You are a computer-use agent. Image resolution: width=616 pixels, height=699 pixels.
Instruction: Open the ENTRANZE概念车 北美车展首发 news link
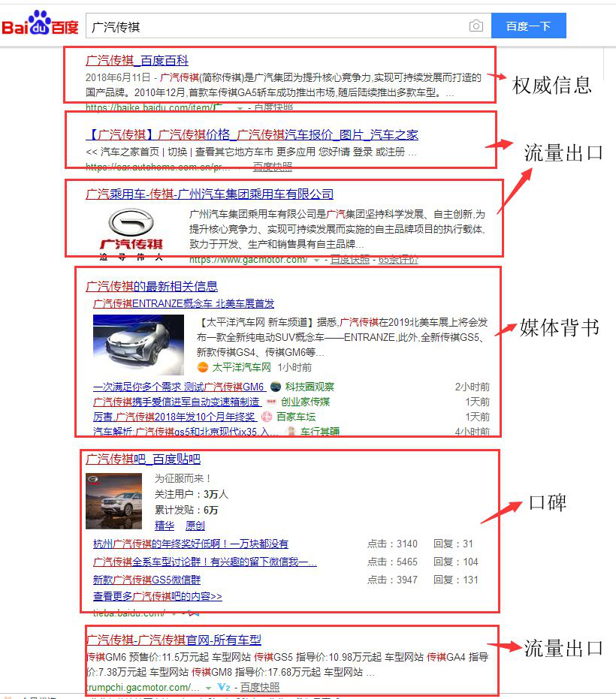coord(183,303)
